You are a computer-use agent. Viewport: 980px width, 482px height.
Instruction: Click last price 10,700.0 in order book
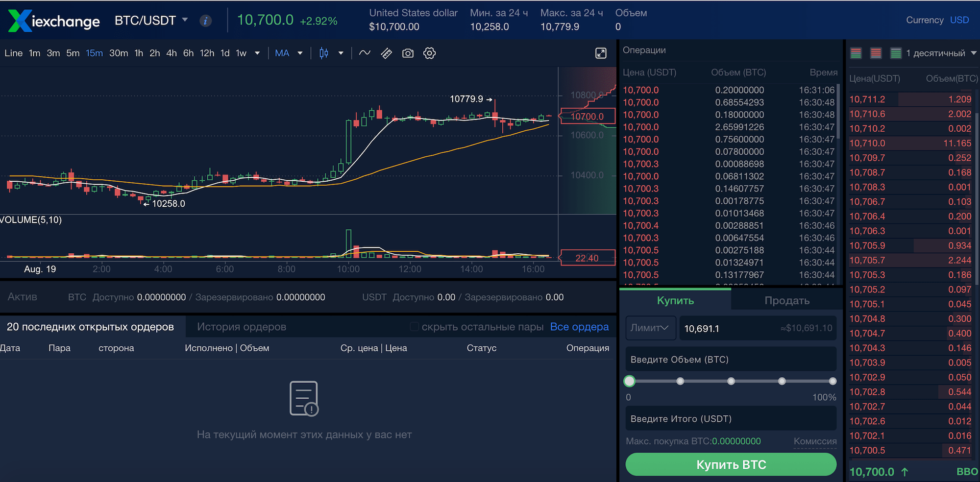tap(872, 472)
